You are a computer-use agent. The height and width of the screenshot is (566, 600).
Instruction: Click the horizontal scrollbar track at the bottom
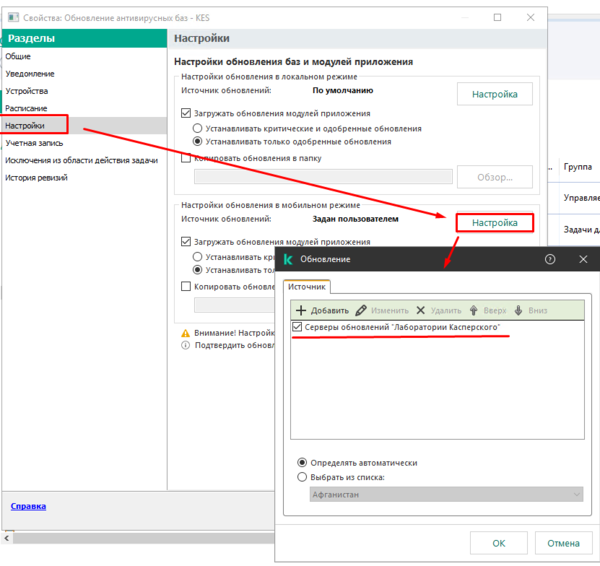pos(143,538)
